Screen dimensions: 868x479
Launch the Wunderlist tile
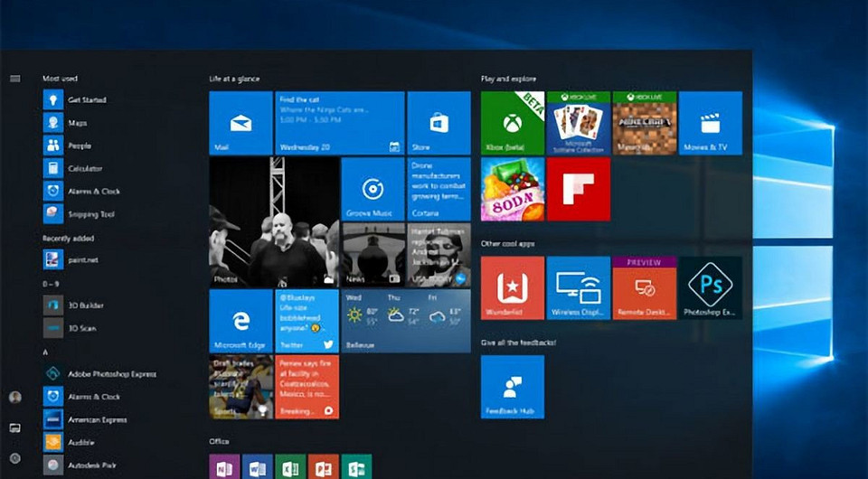513,287
